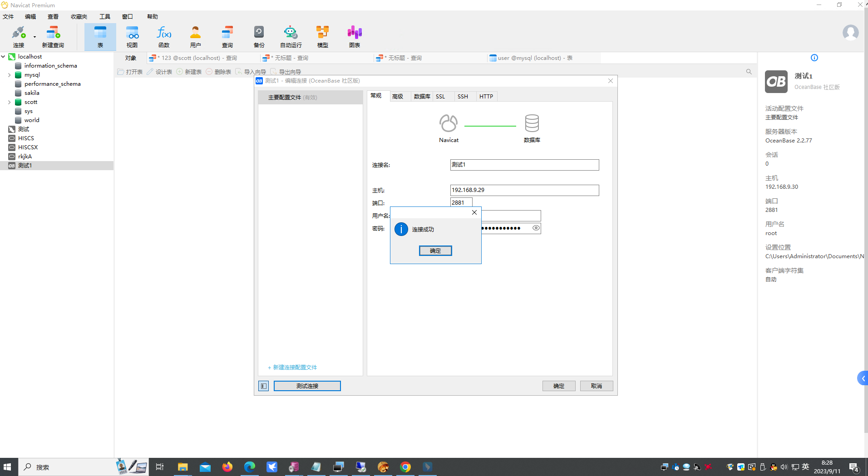
Task: Select sakila database in tree
Action: coord(32,93)
